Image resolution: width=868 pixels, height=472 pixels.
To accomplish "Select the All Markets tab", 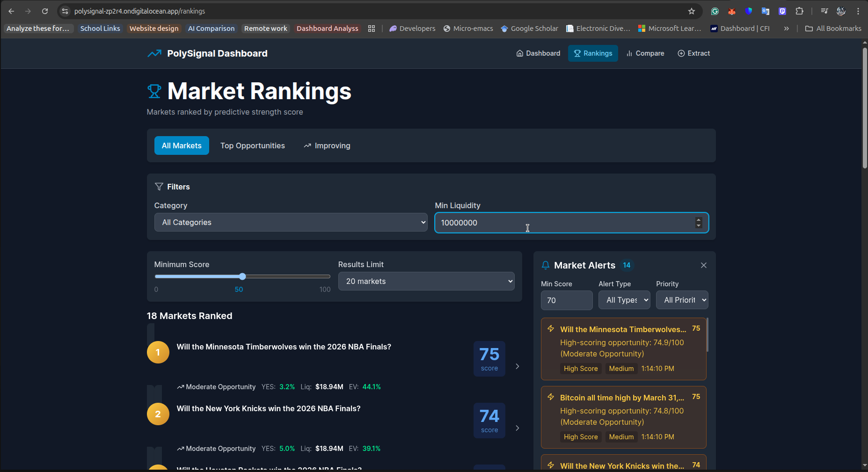I will pyautogui.click(x=182, y=145).
